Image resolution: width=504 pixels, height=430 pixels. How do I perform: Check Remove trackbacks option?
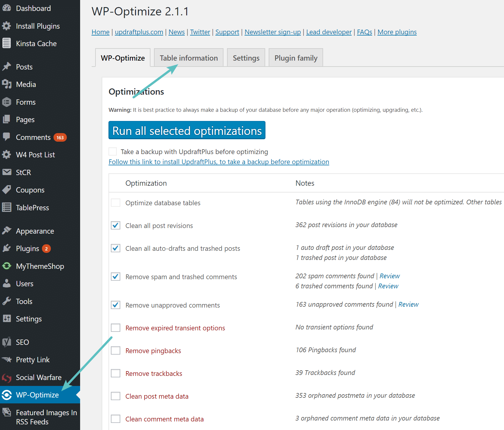click(x=116, y=373)
